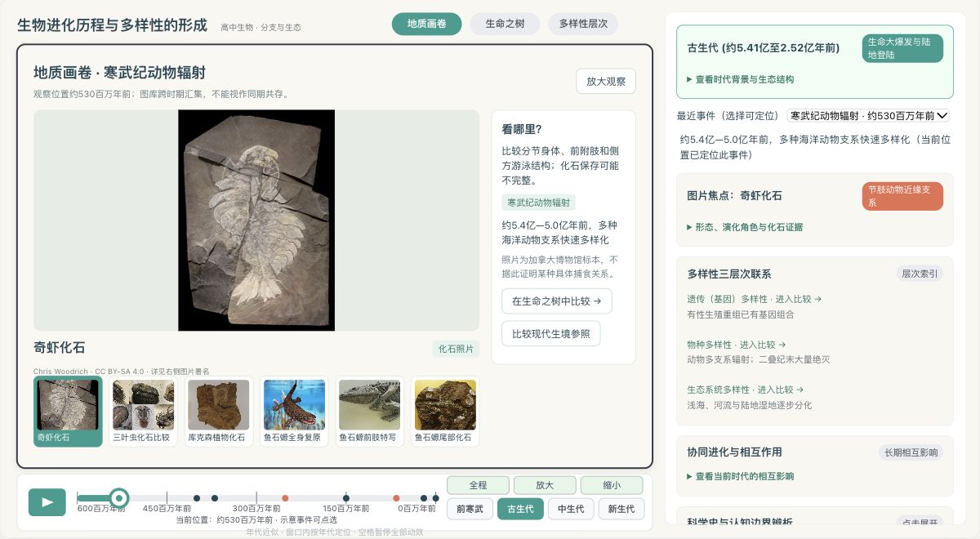Click the 层次索引 badge
The width and height of the screenshot is (980, 539).
tap(919, 274)
